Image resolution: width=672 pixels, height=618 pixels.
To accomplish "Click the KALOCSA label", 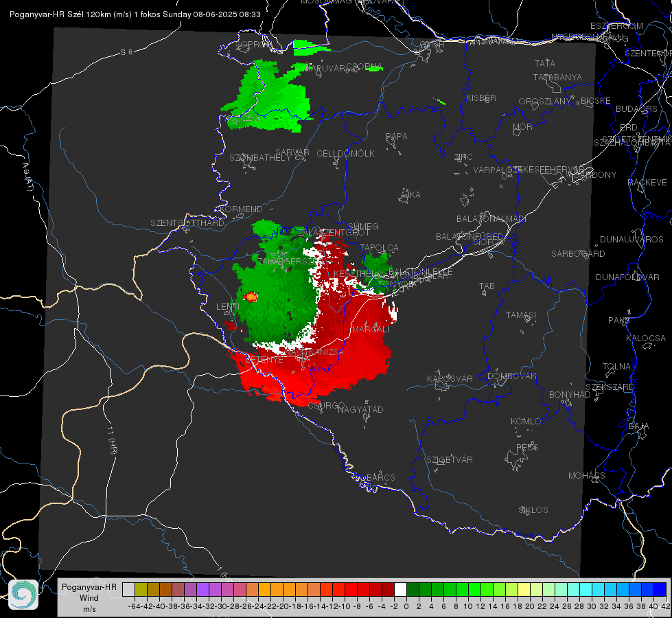I will tap(645, 339).
